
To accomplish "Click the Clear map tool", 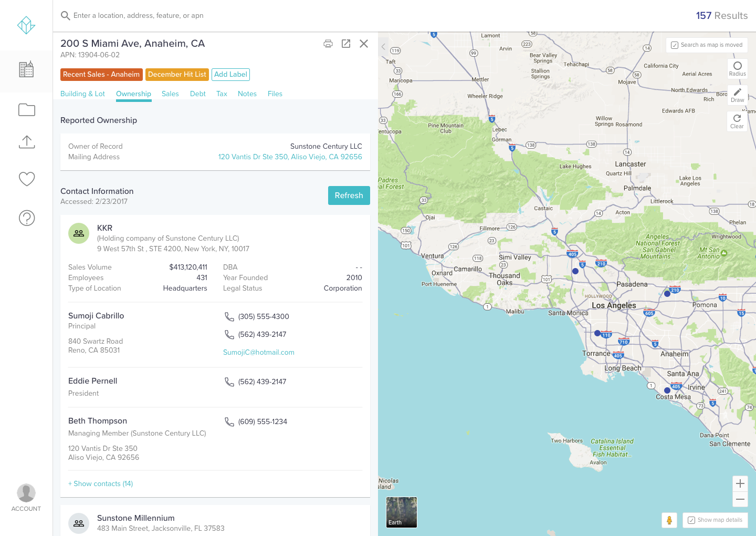I will (738, 121).
